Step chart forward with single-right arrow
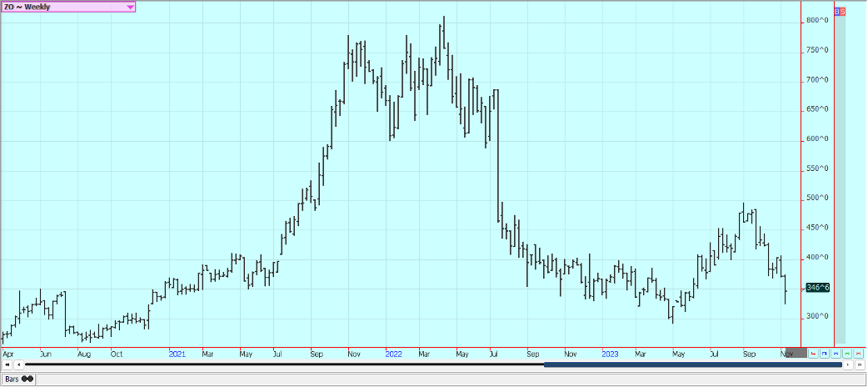Screen dimensions: 868x387 (x=849, y=364)
